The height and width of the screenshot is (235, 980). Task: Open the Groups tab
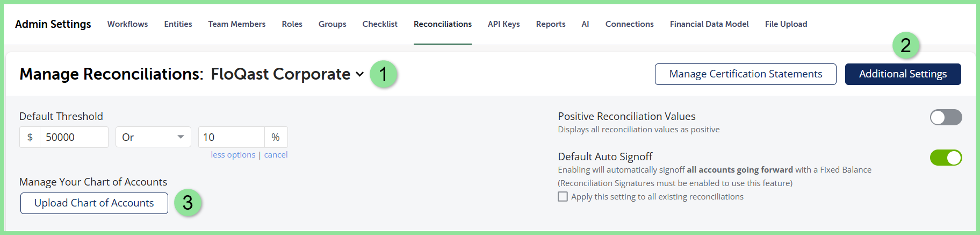point(332,24)
